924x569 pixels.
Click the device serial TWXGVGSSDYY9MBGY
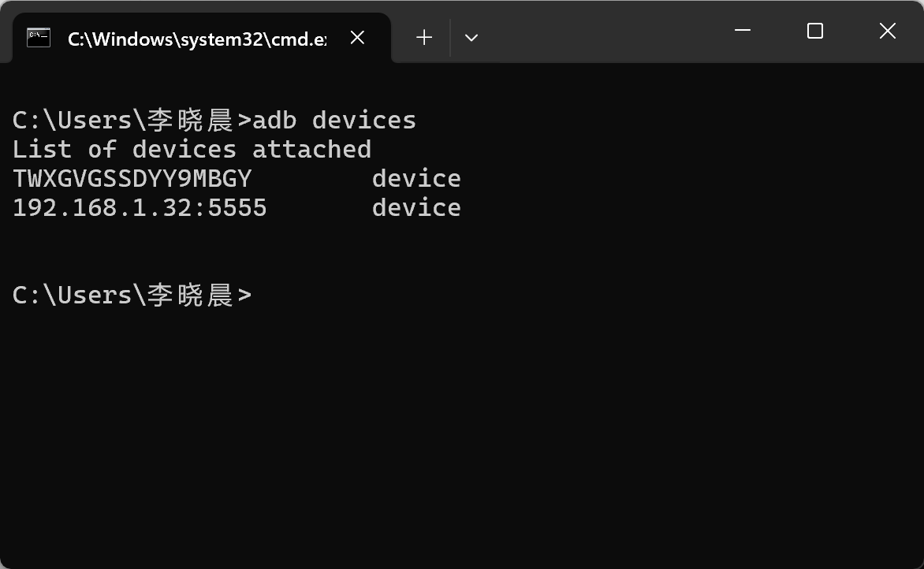(132, 179)
